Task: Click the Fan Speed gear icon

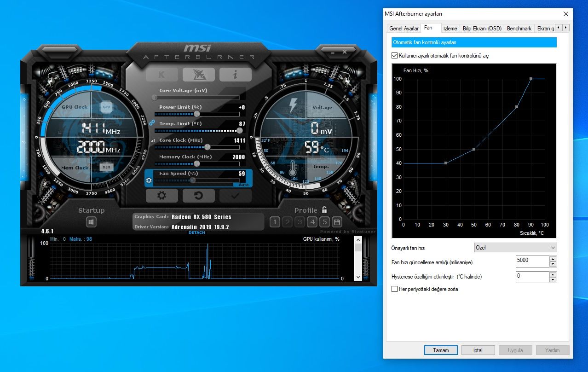Action: coord(149,180)
